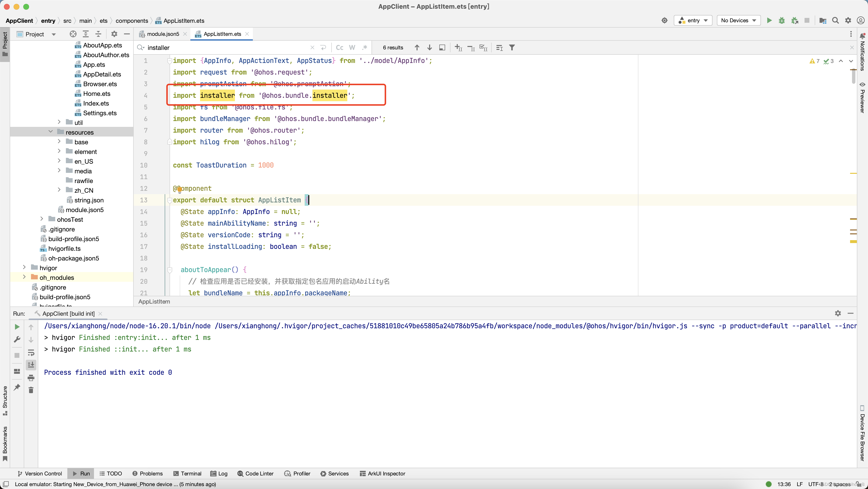
Task: Jump to previous search occurrence arrow
Action: click(417, 47)
